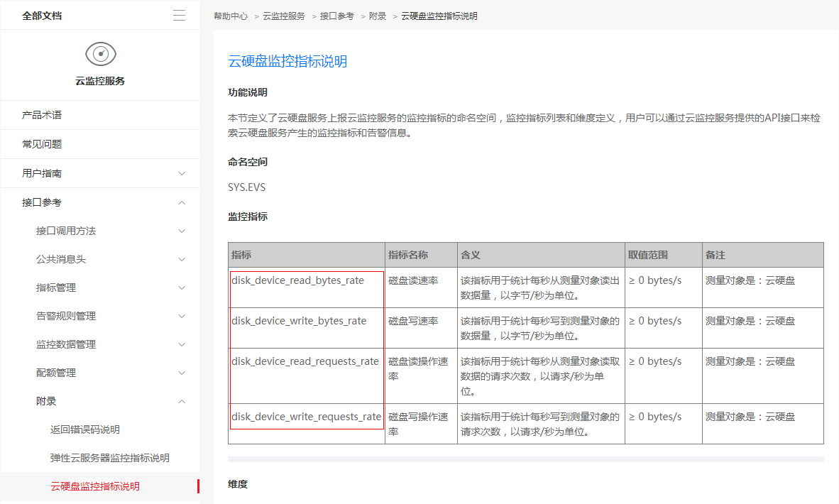Click the 云监控服务 label under the logo
839x504 pixels.
point(100,82)
